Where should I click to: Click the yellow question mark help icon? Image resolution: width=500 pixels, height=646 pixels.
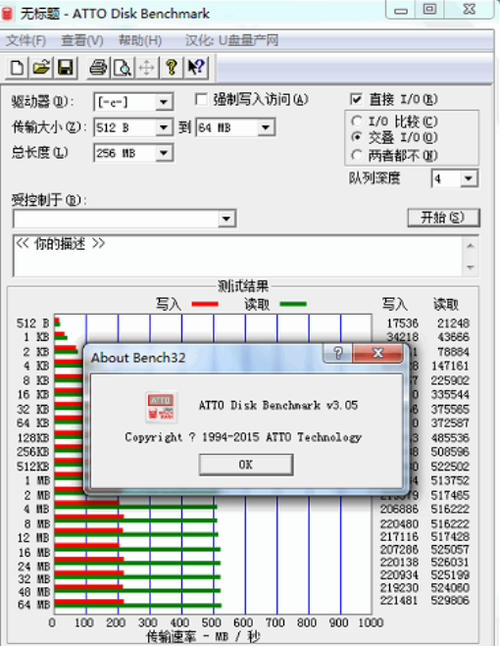point(171,67)
